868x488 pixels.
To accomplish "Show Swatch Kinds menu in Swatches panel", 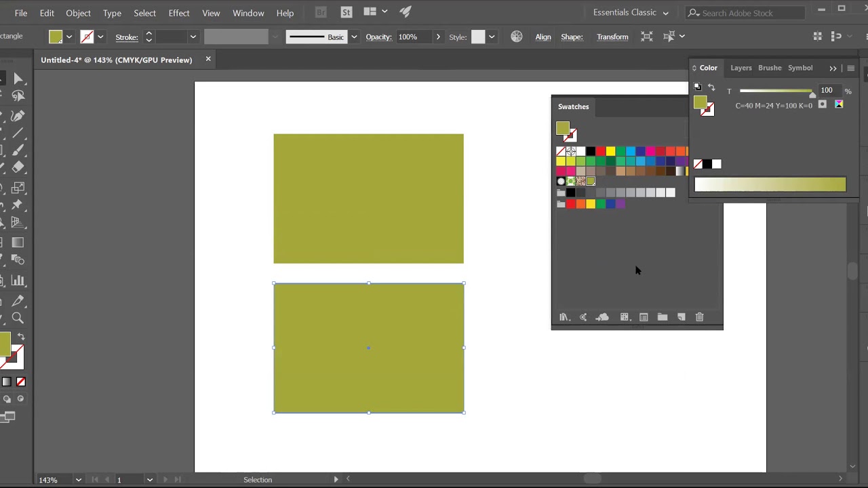I will [x=625, y=317].
